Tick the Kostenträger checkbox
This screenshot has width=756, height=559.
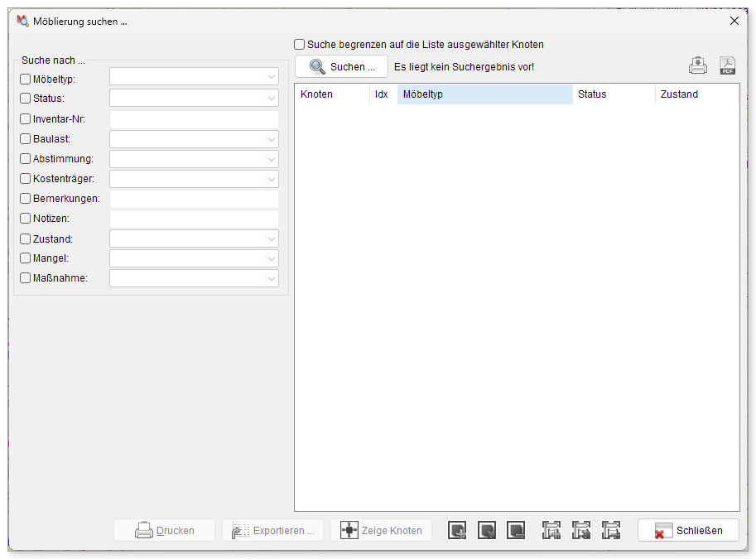tap(25, 178)
